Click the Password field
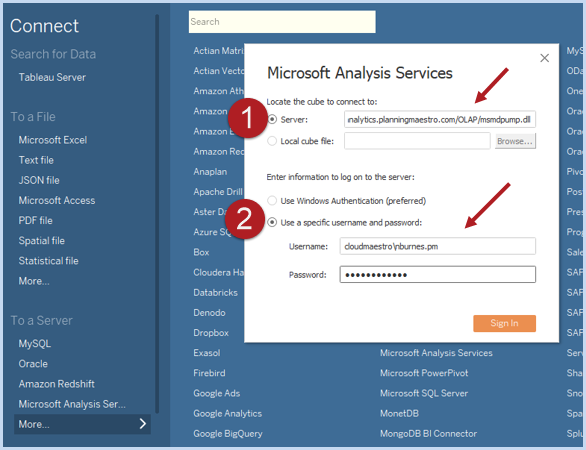 pos(437,275)
